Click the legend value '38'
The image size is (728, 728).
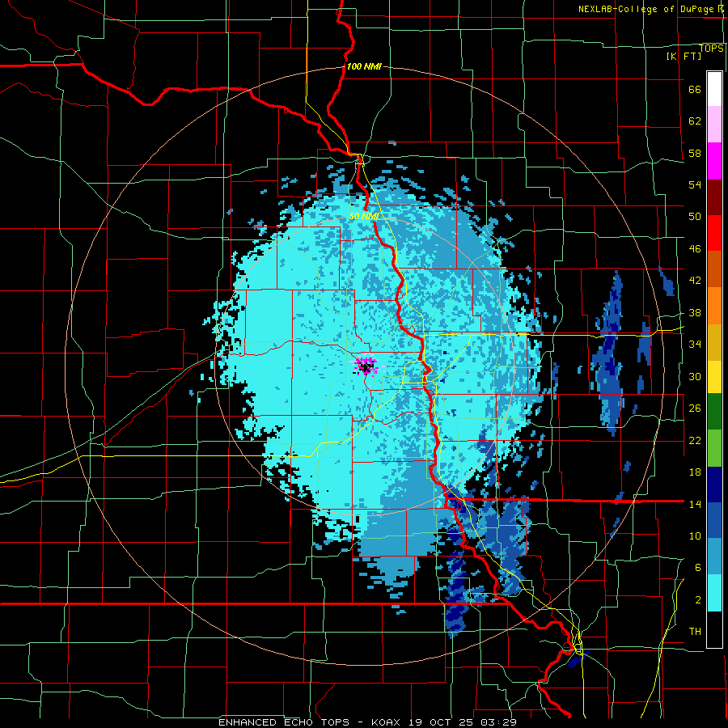point(695,312)
